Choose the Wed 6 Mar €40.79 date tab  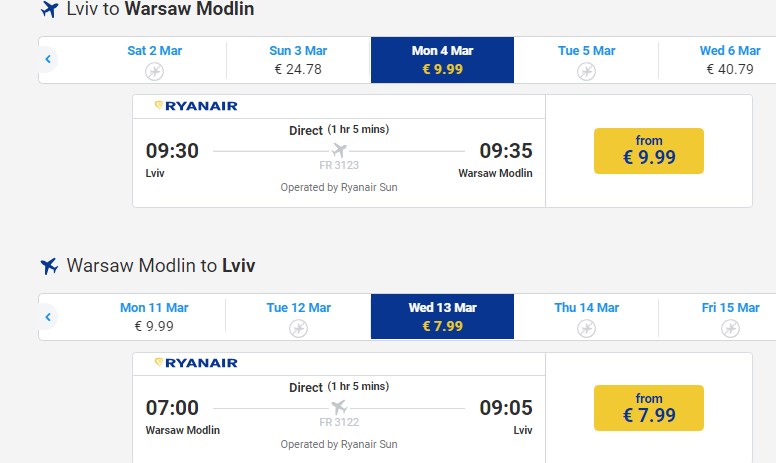pos(729,60)
